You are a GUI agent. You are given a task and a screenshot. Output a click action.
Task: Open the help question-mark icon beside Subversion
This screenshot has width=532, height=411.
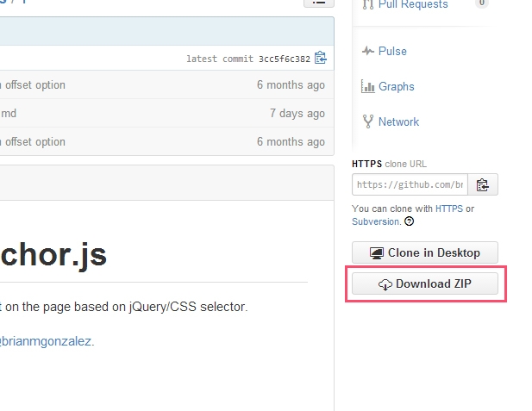410,221
